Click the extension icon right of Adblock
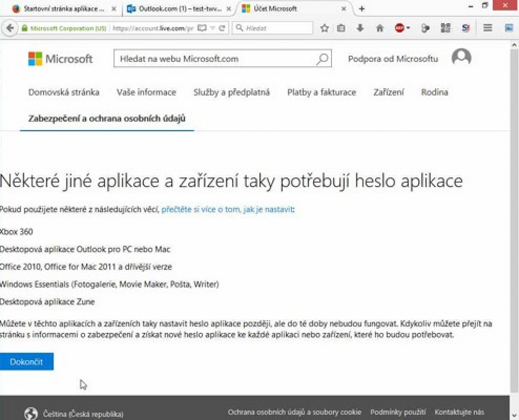This screenshot has width=519, height=420. coord(425,28)
